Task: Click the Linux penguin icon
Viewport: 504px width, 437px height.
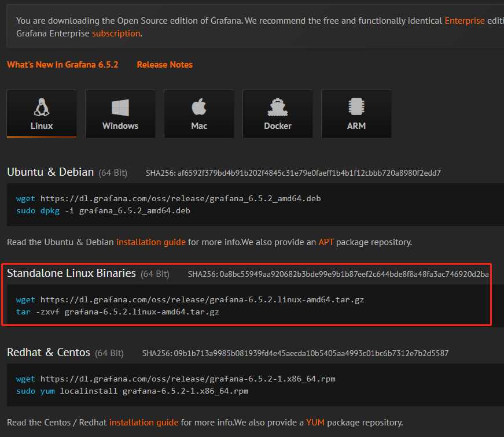Action: 42,107
